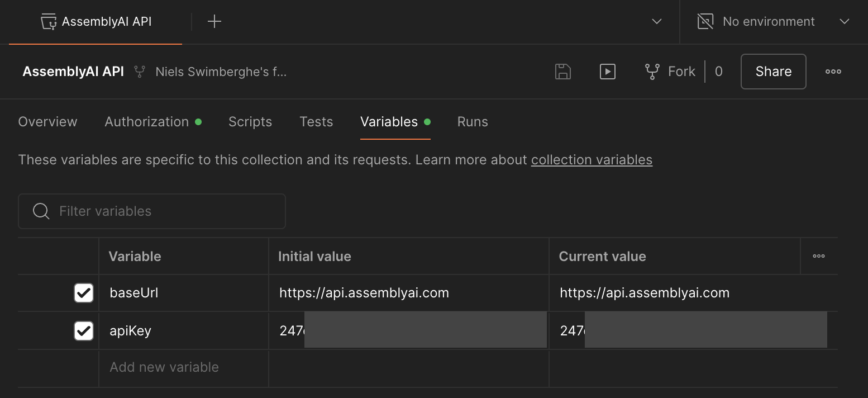Image resolution: width=868 pixels, height=398 pixels.
Task: Disable the apiKey variable checkbox
Action: (x=83, y=330)
